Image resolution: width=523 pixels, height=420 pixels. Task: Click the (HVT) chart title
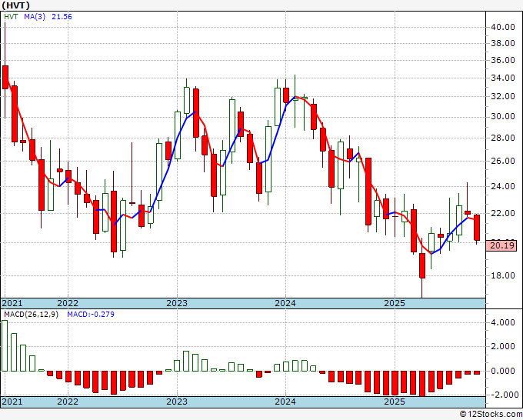(16, 5)
